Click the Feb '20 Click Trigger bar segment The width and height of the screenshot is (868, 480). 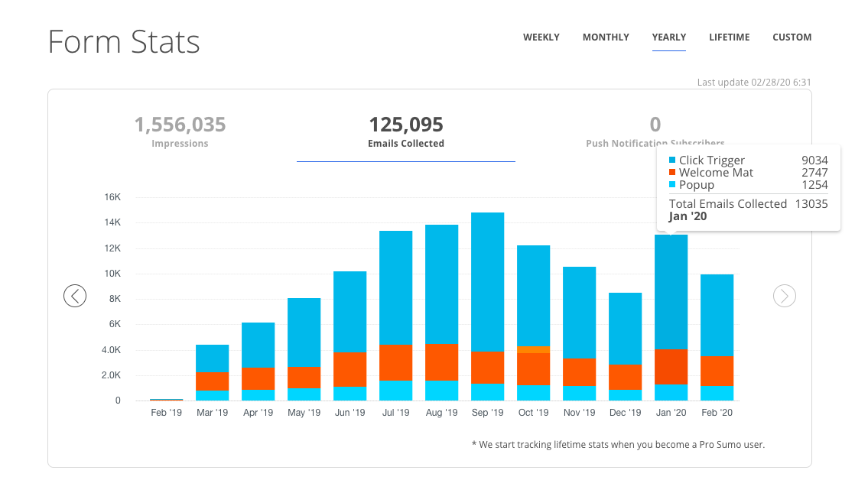[x=717, y=315]
